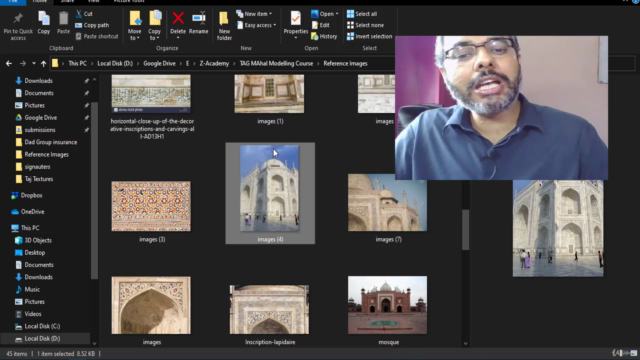Click the Home ribbon tab
The height and width of the screenshot is (360, 640).
point(39,2)
